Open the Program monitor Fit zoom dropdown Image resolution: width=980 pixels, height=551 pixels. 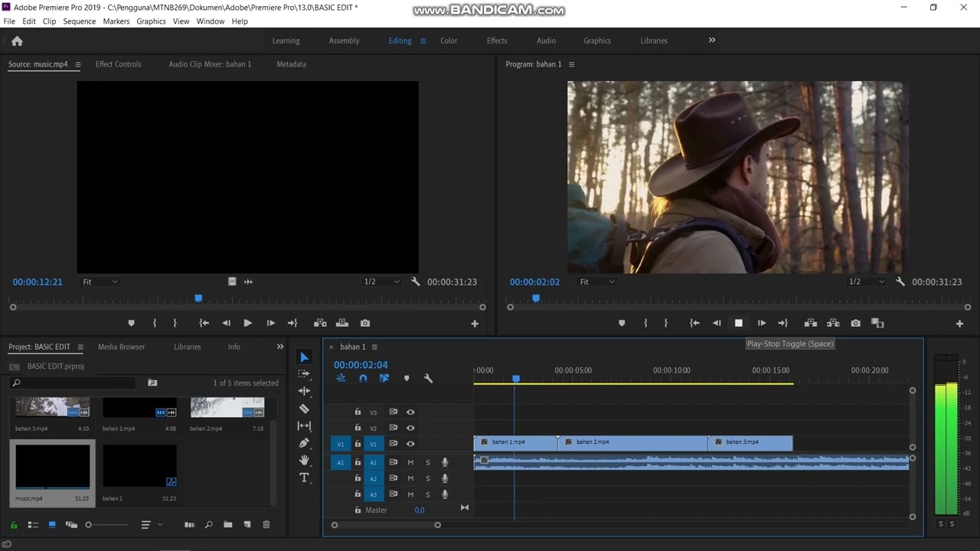pyautogui.click(x=597, y=282)
